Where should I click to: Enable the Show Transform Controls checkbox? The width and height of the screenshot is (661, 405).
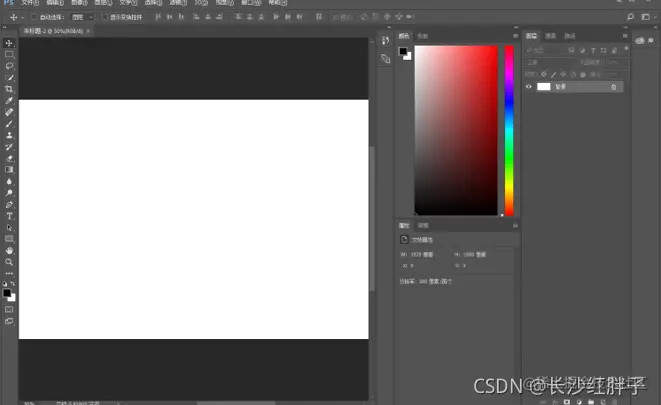pyautogui.click(x=105, y=17)
